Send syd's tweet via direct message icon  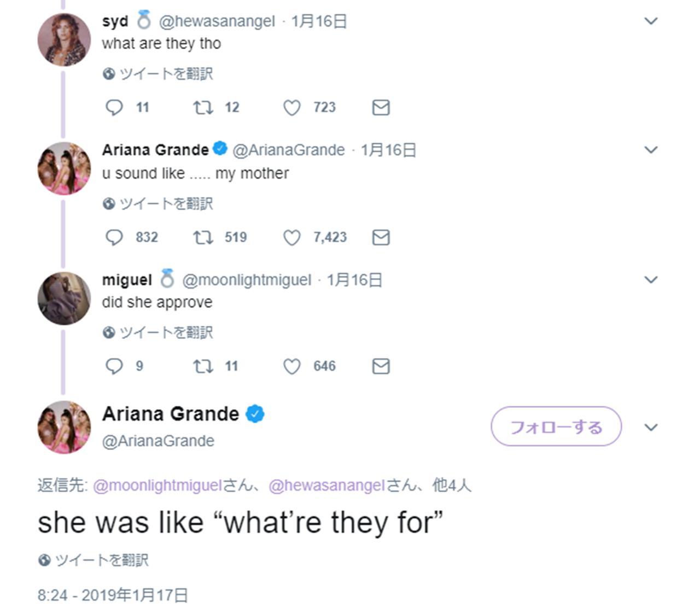click(x=381, y=107)
